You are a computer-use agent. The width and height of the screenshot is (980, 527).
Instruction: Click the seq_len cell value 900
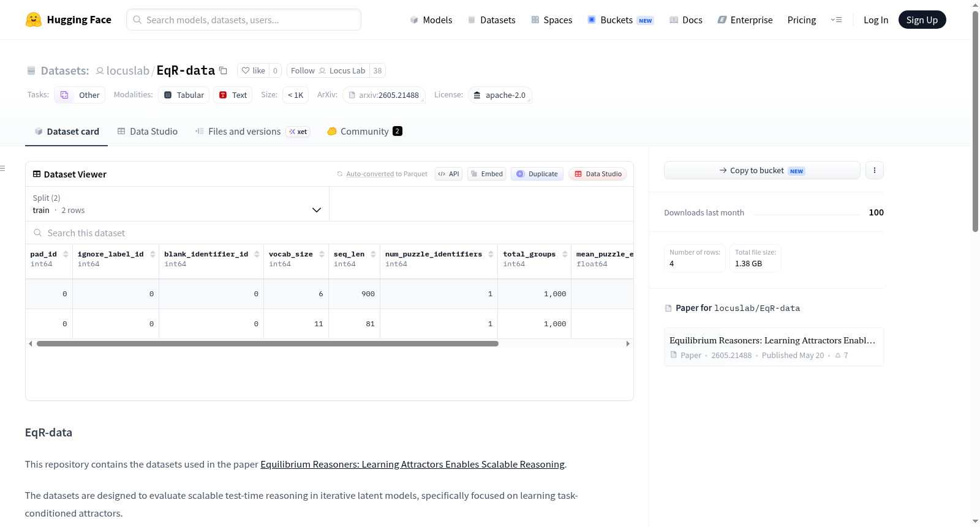(368, 294)
